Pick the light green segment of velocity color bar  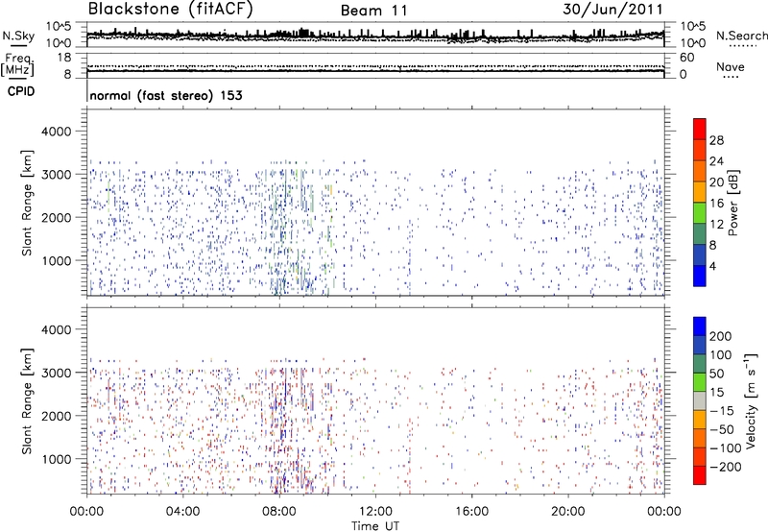pos(700,382)
